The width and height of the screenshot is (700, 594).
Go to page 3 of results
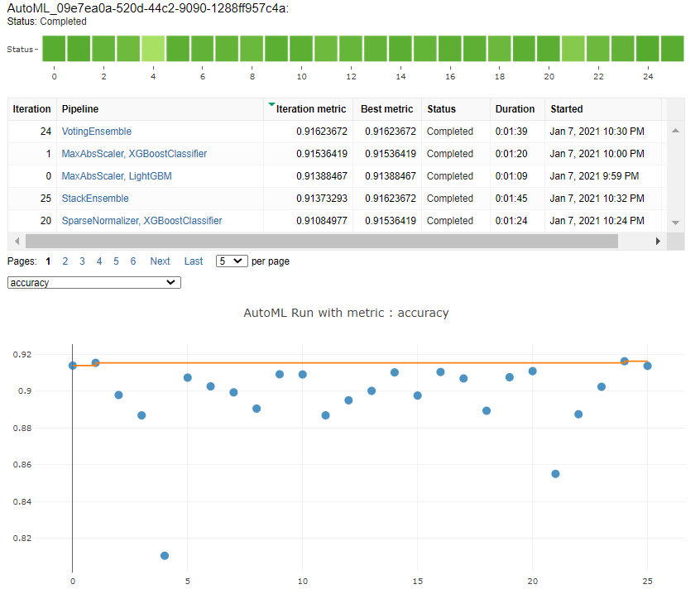pyautogui.click(x=82, y=261)
